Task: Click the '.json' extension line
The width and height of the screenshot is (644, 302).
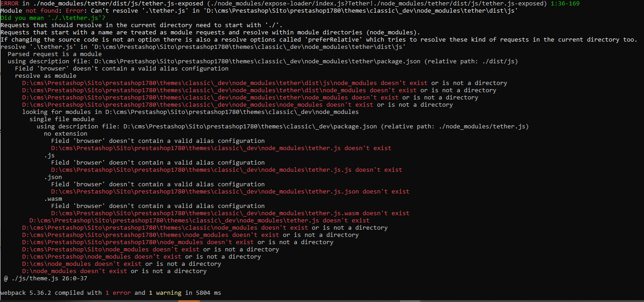Action: (53, 177)
